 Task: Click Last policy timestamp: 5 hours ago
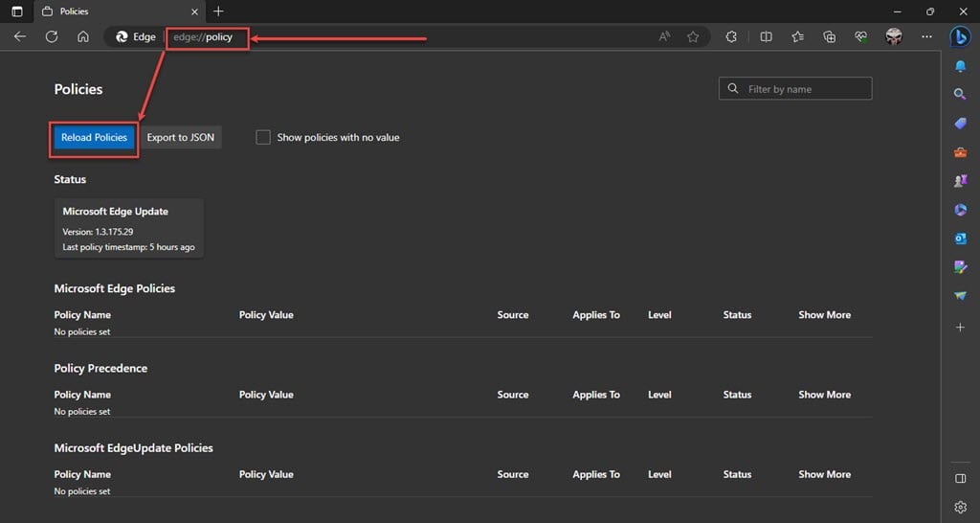tap(129, 247)
